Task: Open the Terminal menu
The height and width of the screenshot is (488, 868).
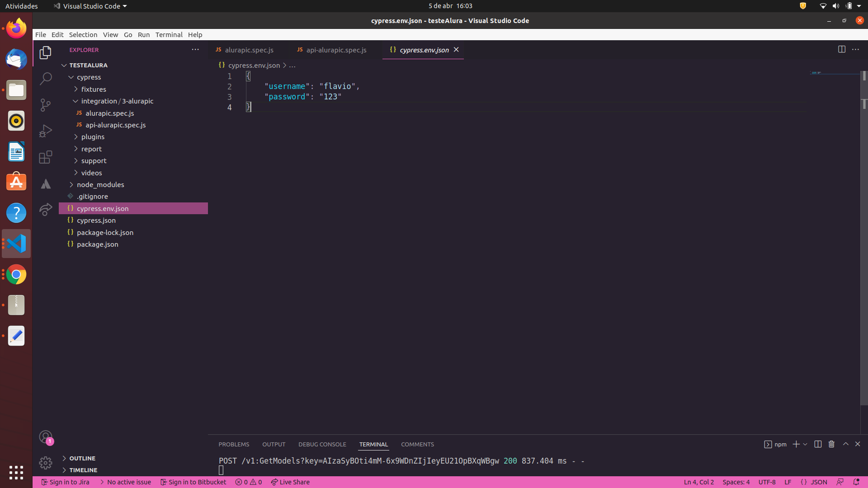Action: [x=169, y=35]
